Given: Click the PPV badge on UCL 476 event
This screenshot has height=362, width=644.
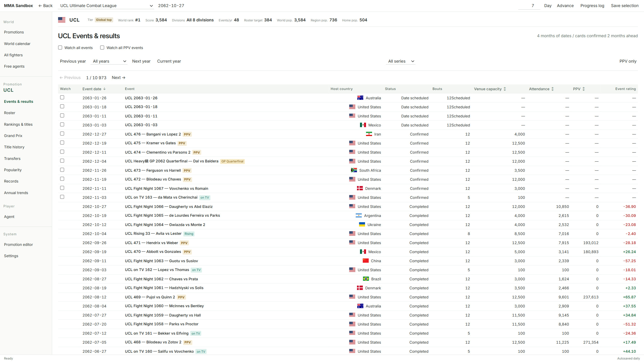Looking at the screenshot, I should [x=187, y=134].
